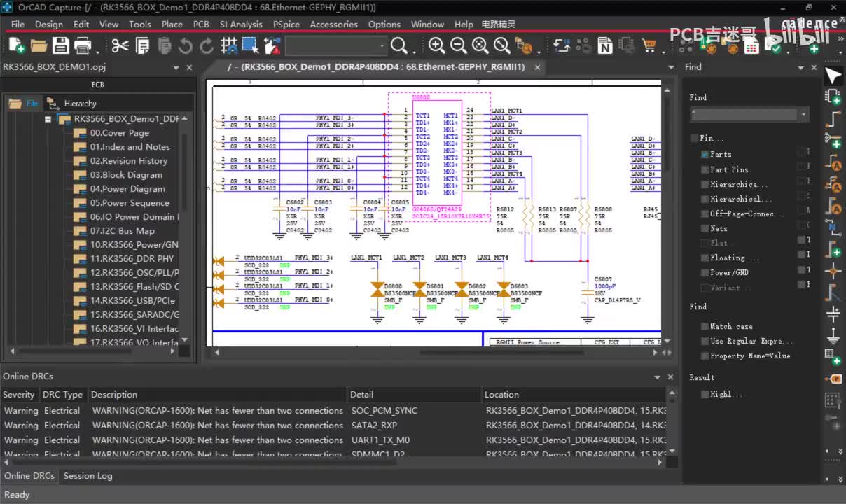The image size is (846, 504).
Task: Enable the Nets checkbox
Action: click(705, 228)
